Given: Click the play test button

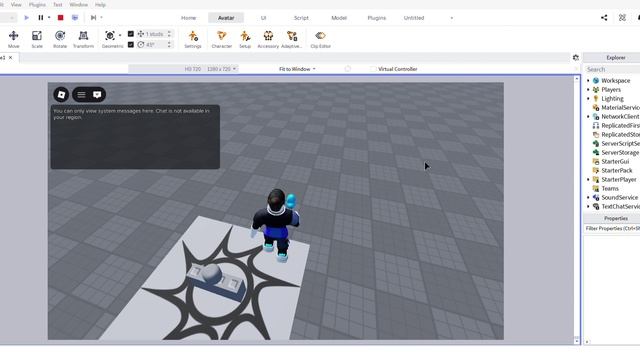Looking at the screenshot, I should coord(27,18).
